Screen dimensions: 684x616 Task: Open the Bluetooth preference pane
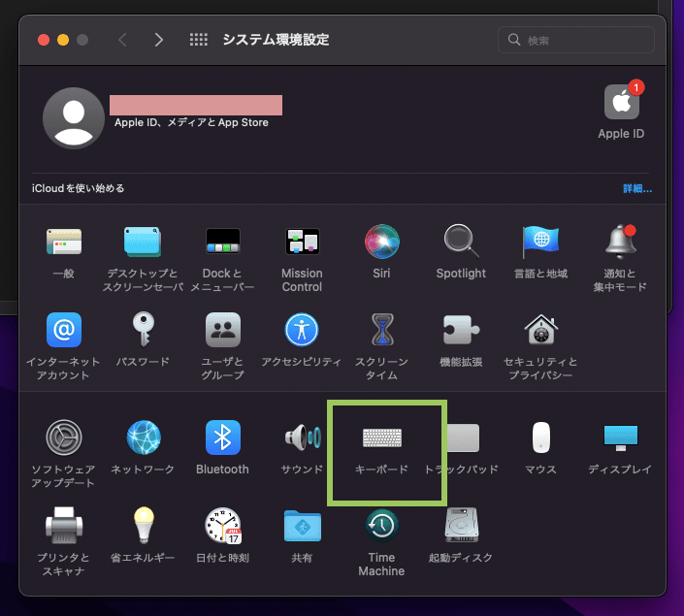click(222, 438)
